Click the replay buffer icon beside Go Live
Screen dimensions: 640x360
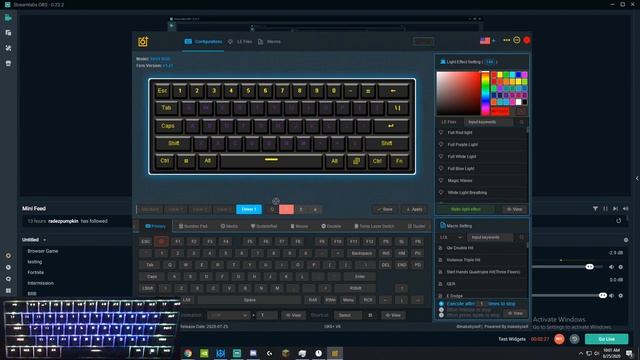(x=575, y=339)
